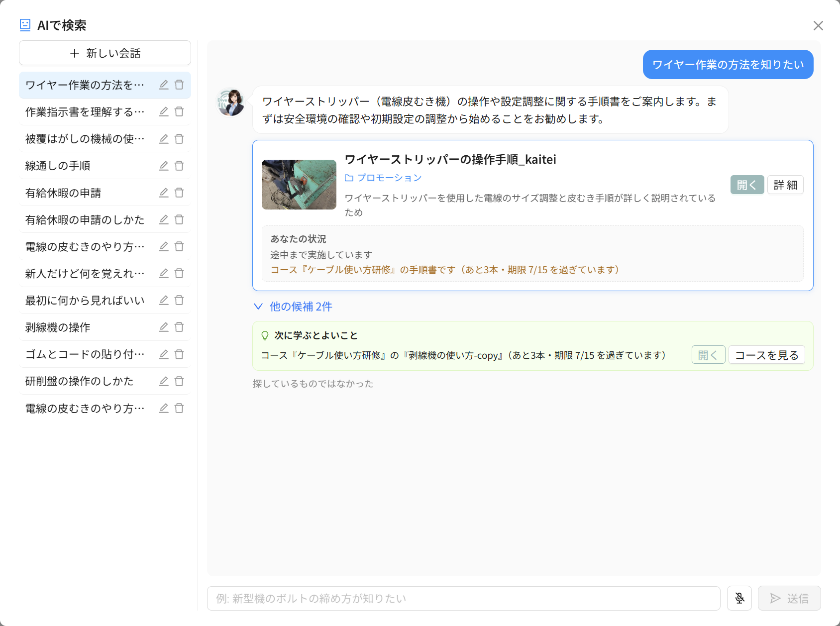Viewport: 840px width, 626px height.
Task: Rename 有給休暇の申請のしかた conversation
Action: pos(164,219)
